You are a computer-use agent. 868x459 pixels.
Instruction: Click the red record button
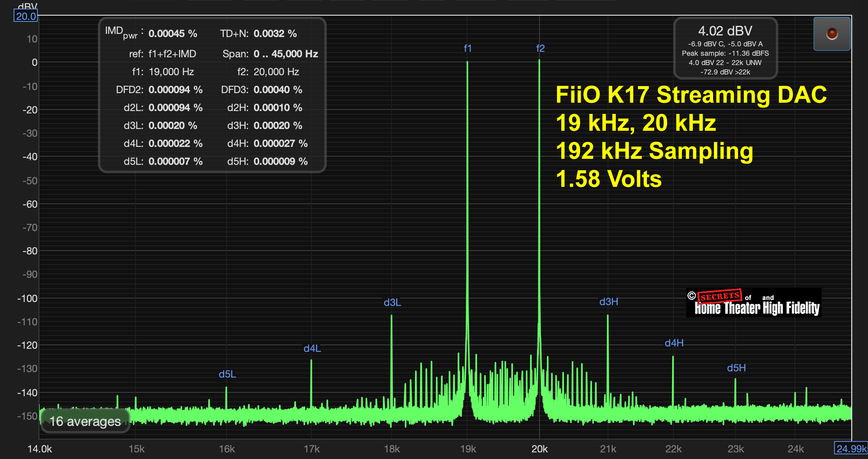832,34
